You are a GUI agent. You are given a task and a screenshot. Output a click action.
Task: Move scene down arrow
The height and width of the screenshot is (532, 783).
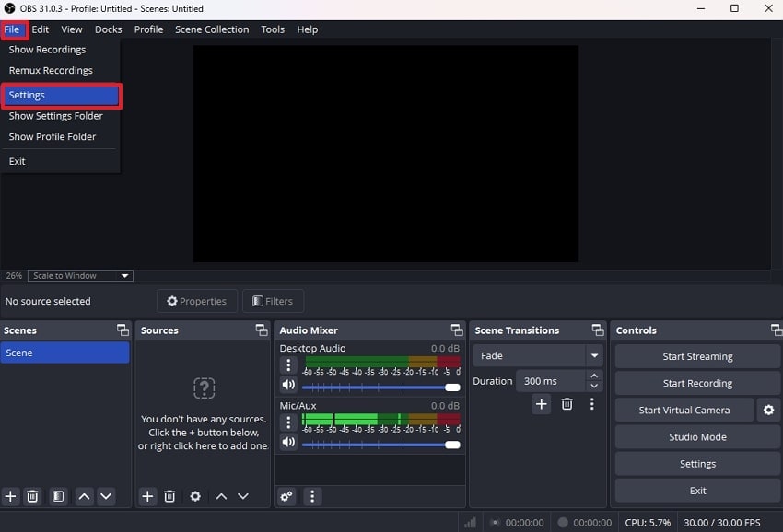106,496
